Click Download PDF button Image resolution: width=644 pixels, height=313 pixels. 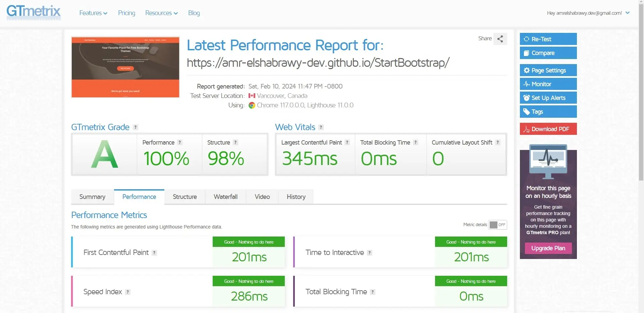pyautogui.click(x=548, y=129)
